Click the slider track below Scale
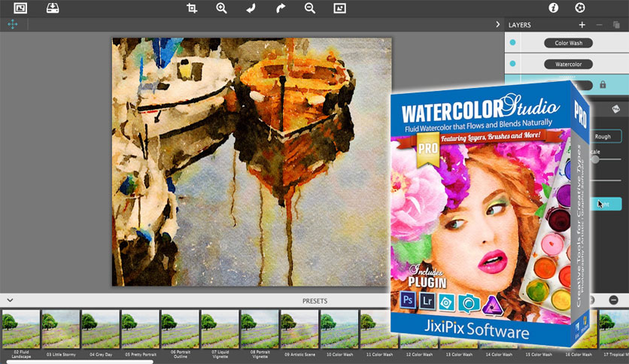 click(x=606, y=180)
